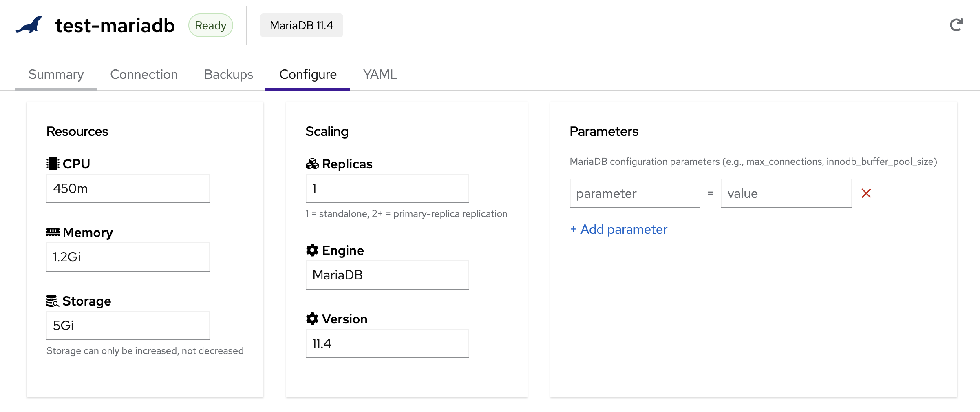This screenshot has height=412, width=980.
Task: Click the Storage database icon
Action: (53, 301)
